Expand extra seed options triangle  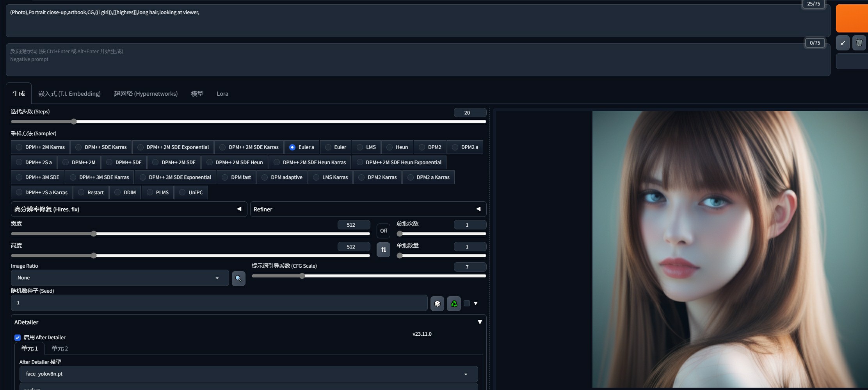click(x=475, y=303)
